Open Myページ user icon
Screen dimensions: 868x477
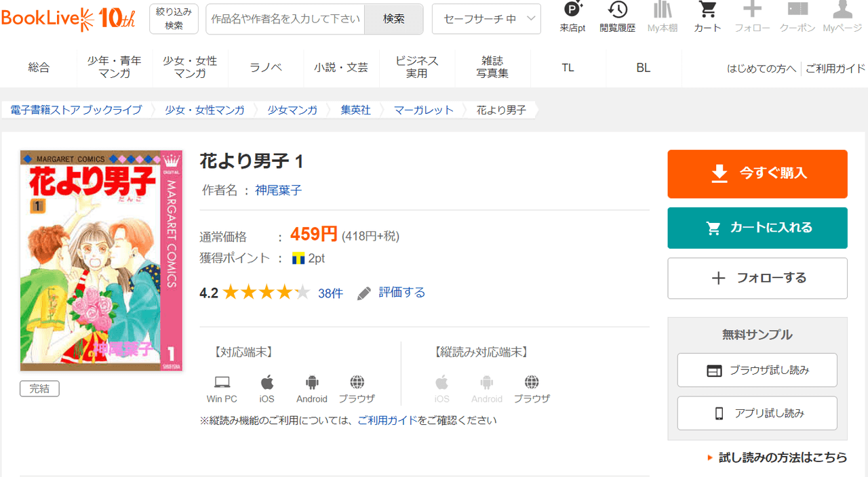coord(842,17)
